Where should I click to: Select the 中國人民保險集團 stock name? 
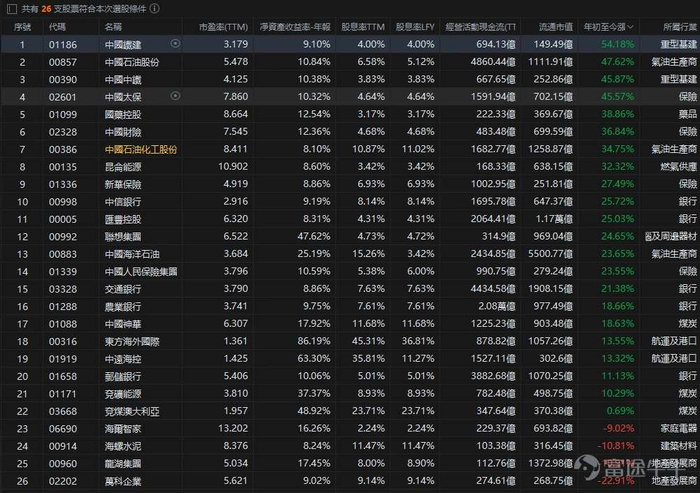pos(141,272)
